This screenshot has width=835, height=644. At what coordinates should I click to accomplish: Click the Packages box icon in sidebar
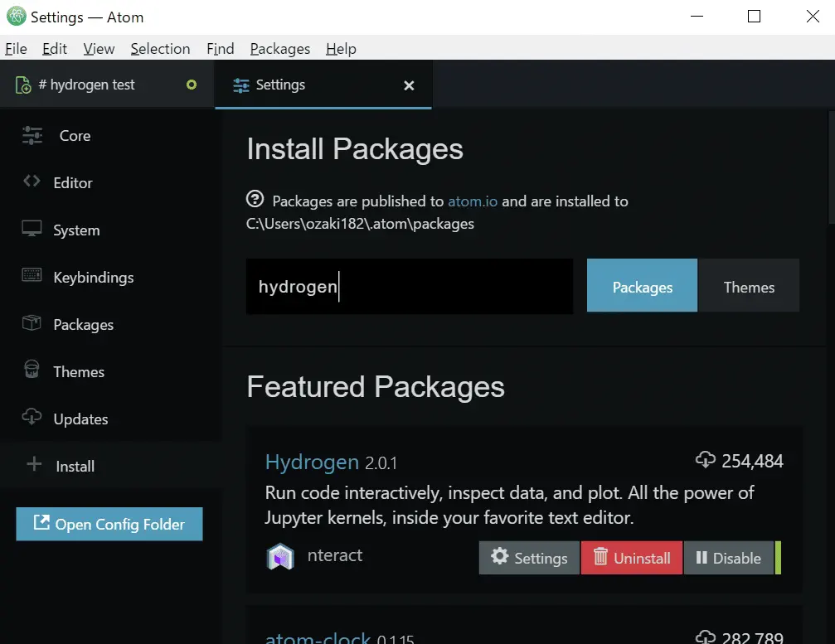(32, 324)
